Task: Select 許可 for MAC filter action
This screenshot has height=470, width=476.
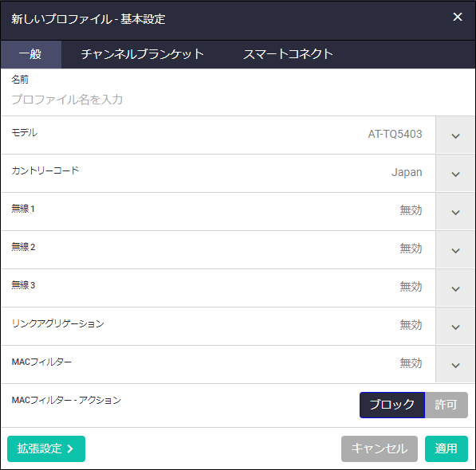Action: [x=446, y=405]
